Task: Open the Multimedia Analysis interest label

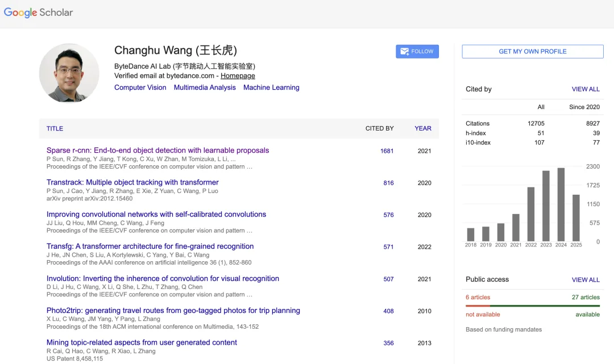Action: click(205, 87)
